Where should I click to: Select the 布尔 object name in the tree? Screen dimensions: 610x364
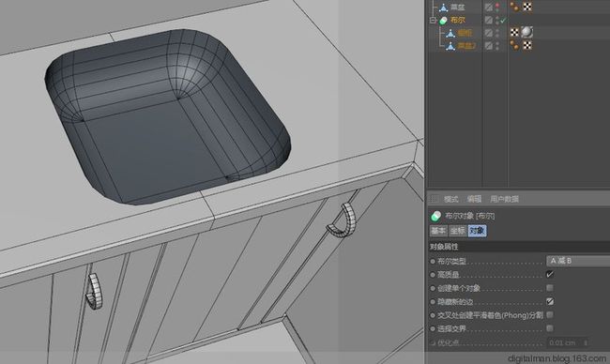click(458, 21)
